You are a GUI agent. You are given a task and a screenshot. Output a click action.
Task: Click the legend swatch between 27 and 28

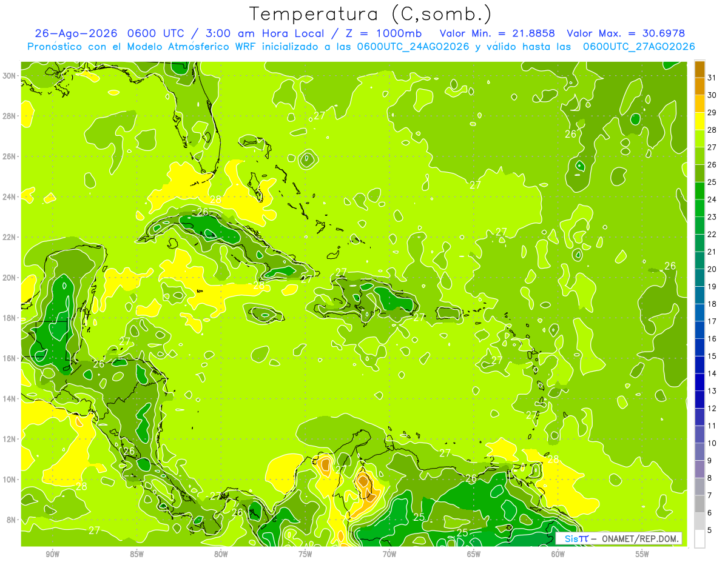click(x=699, y=138)
